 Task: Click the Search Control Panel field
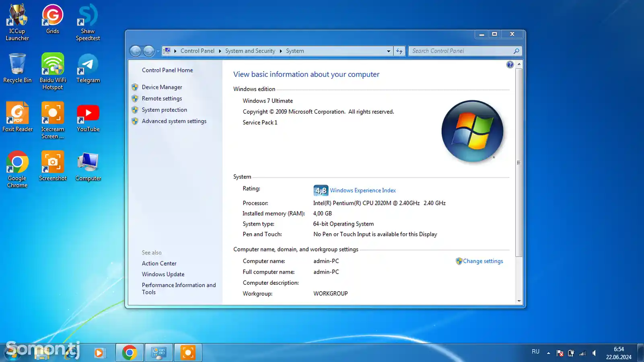tap(461, 51)
